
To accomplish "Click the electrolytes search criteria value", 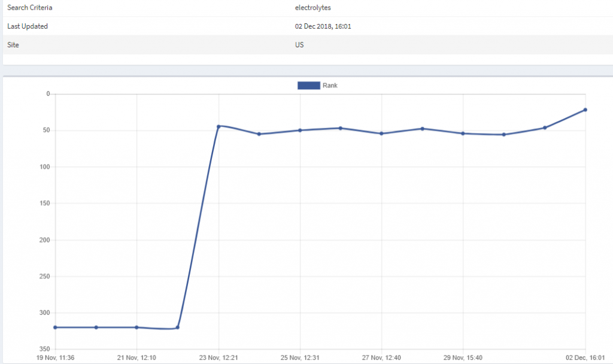I will 311,8.
